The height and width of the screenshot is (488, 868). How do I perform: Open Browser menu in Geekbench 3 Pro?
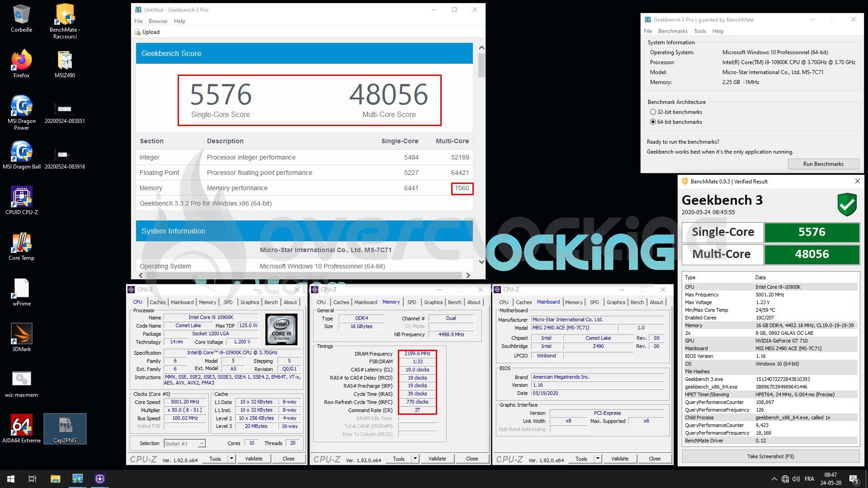tap(158, 21)
